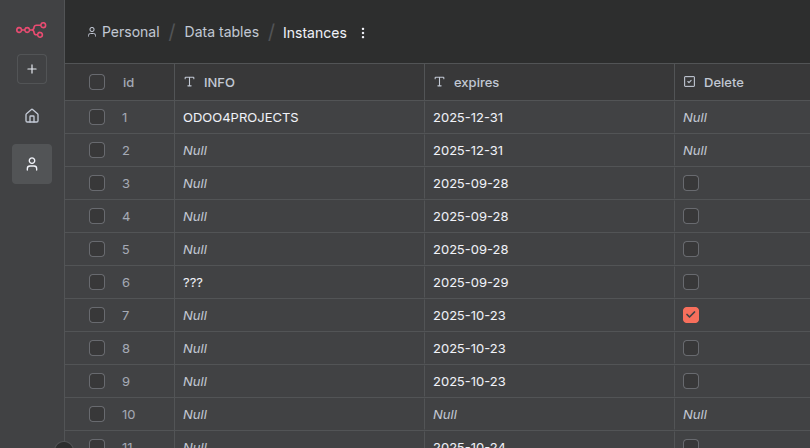Click the Instances table title
810x448 pixels.
click(x=314, y=33)
